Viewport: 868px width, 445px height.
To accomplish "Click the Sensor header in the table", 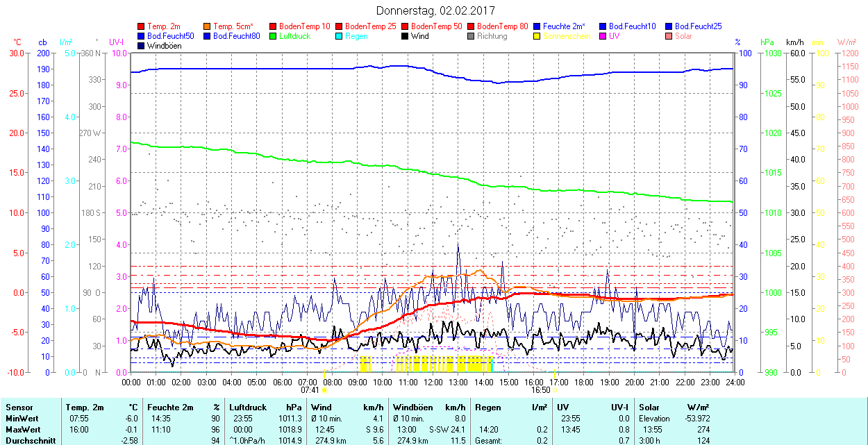I will [x=19, y=408].
